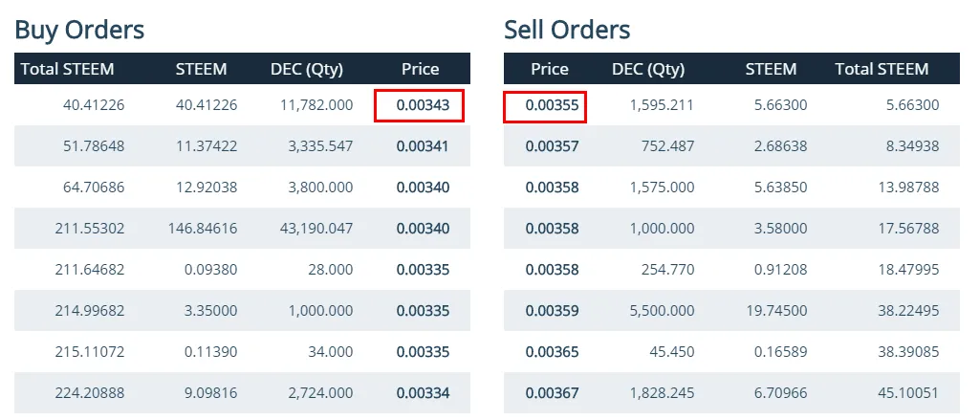
Task: Click Price column header in Buy Orders
Action: click(x=420, y=69)
